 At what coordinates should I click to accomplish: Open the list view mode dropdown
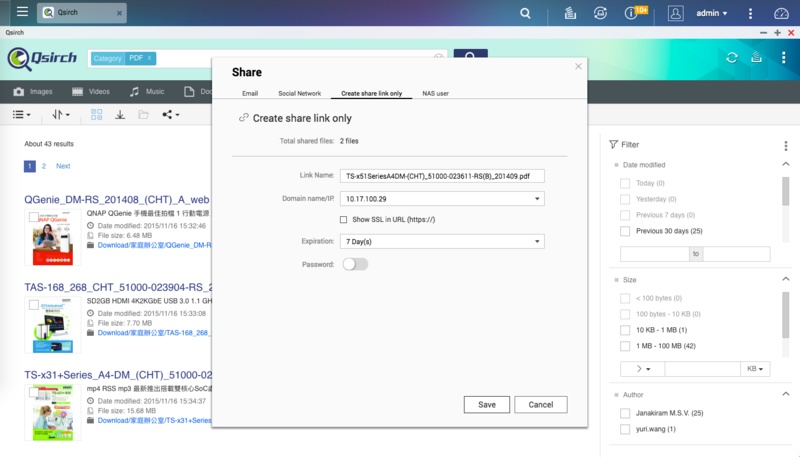point(21,115)
